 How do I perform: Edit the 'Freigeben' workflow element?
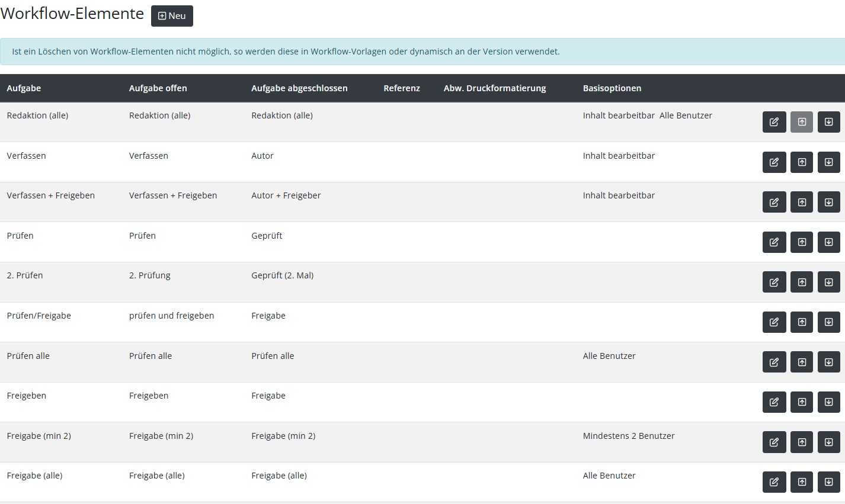pyautogui.click(x=774, y=402)
